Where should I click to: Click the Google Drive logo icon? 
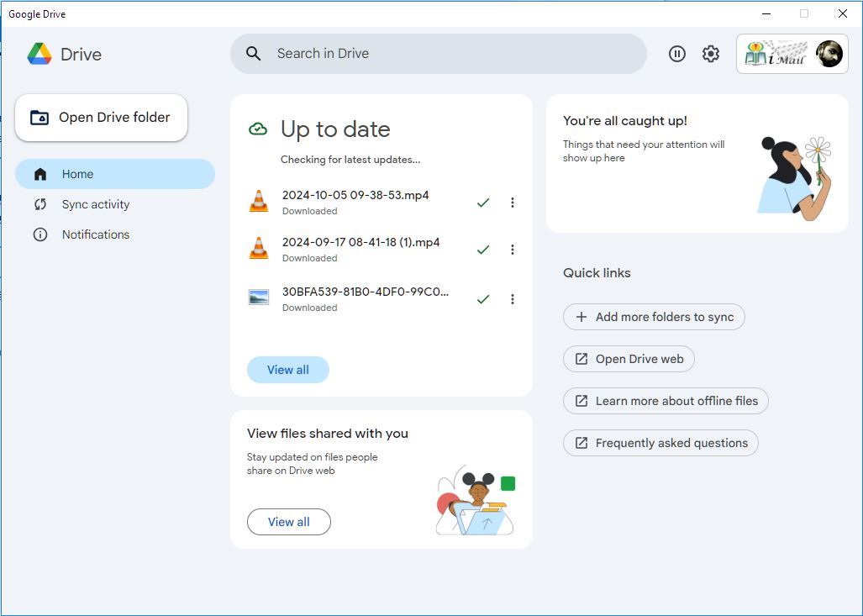39,54
